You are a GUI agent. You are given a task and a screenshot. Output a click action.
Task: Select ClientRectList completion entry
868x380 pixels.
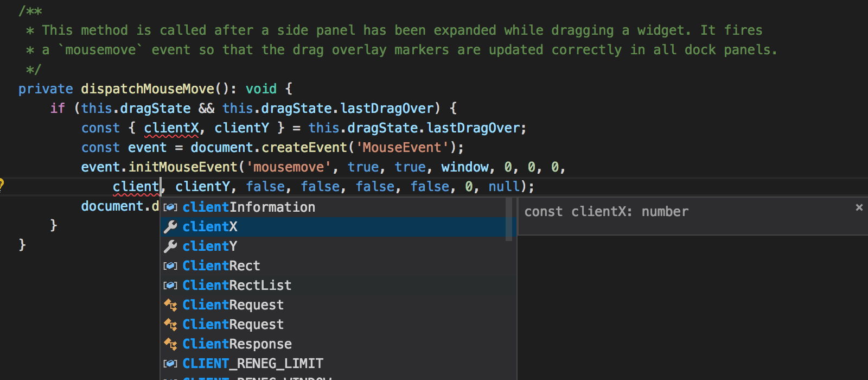(338, 285)
